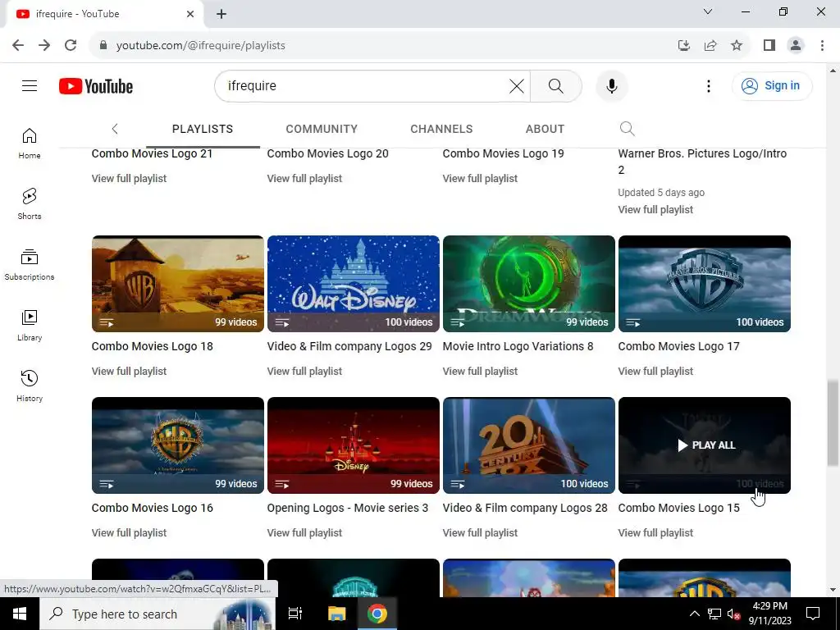Screen dimensions: 840x630
Task: Open the red Disney castle playlist thumbnail
Action: pyautogui.click(x=354, y=445)
